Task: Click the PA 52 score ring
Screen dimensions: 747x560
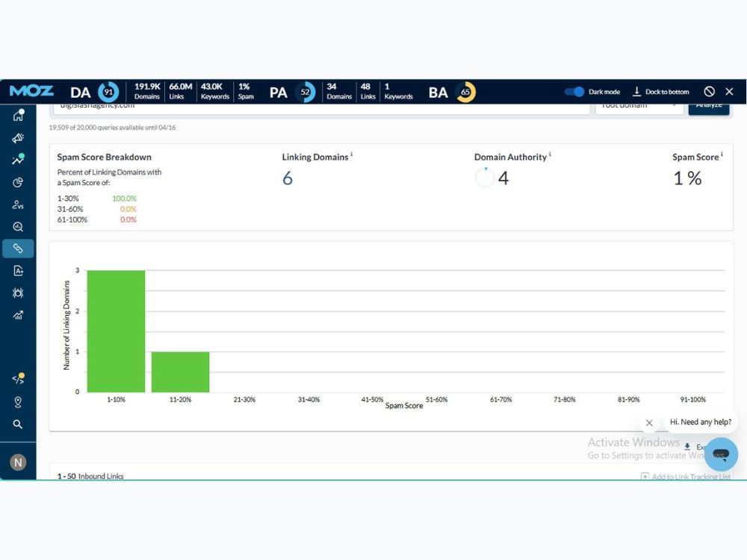Action: pyautogui.click(x=306, y=92)
